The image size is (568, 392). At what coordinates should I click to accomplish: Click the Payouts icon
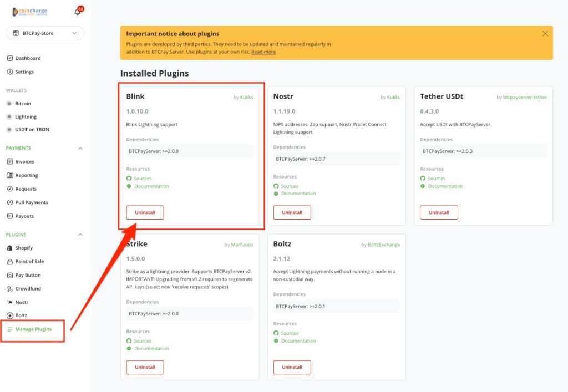click(10, 216)
